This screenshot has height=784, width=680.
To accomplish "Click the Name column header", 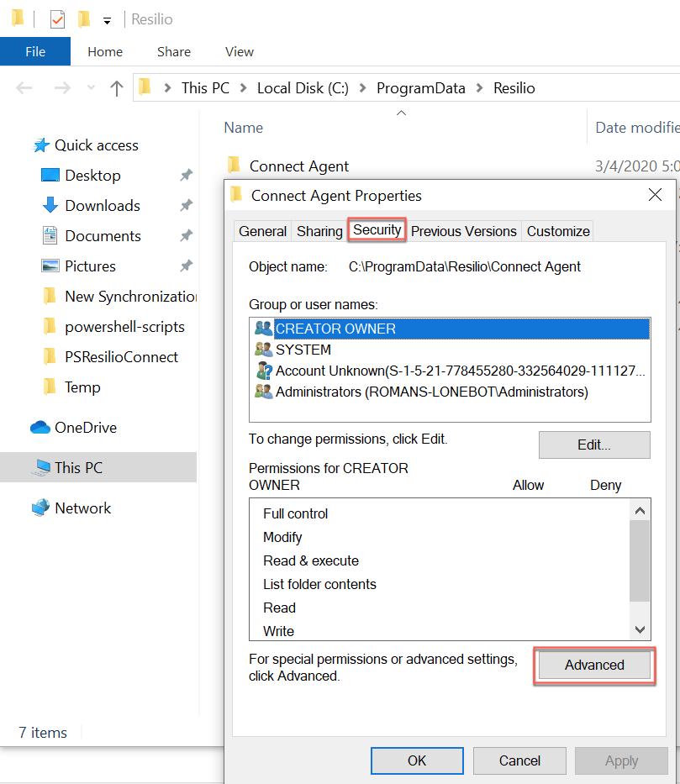I will (244, 128).
